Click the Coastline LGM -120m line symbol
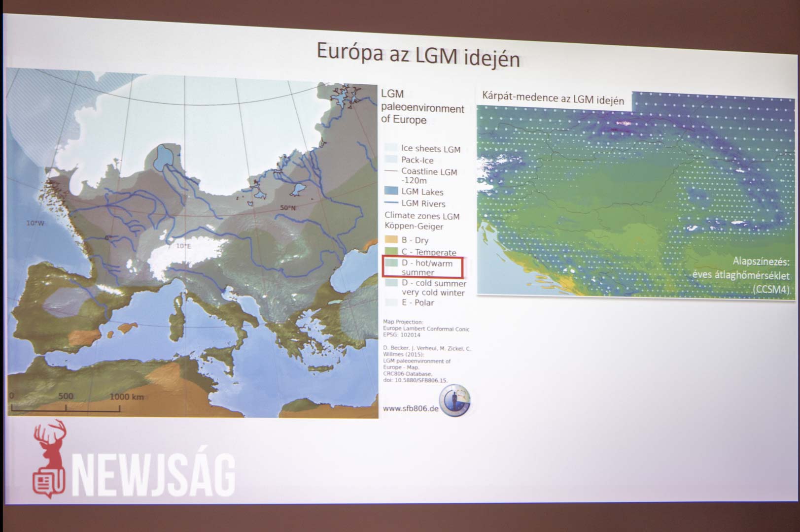 tap(391, 171)
